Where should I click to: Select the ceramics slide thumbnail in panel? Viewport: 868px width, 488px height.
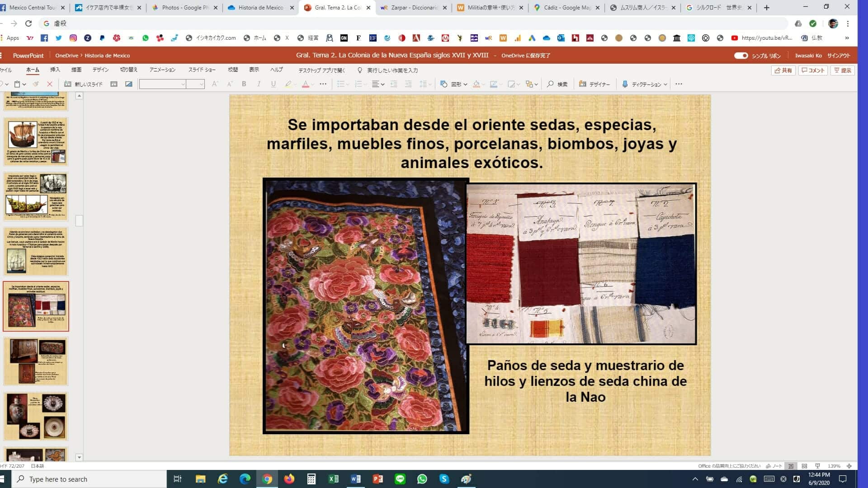tap(36, 416)
